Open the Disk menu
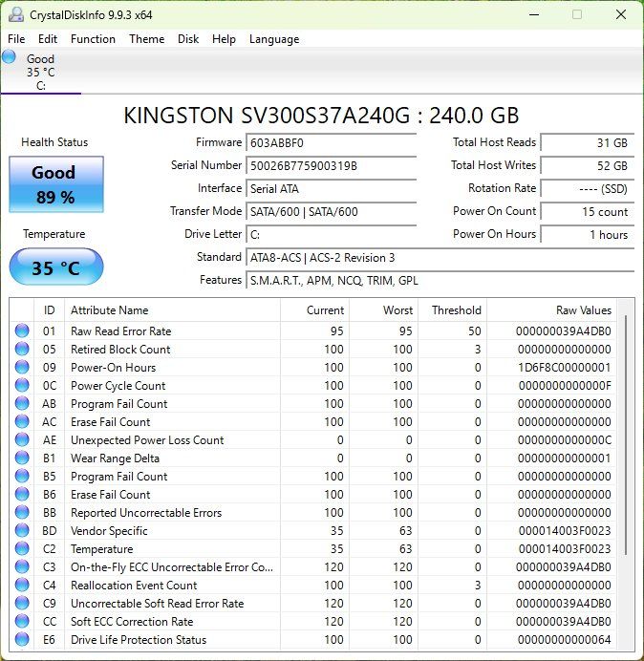 coord(188,39)
